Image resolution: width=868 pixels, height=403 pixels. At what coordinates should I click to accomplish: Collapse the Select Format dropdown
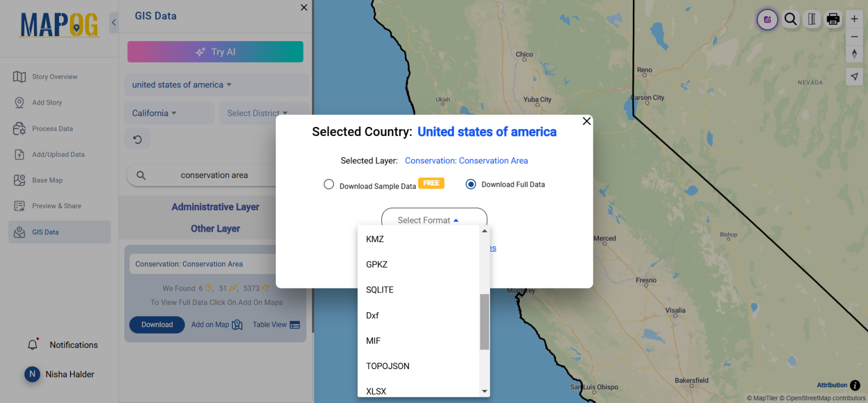[434, 220]
